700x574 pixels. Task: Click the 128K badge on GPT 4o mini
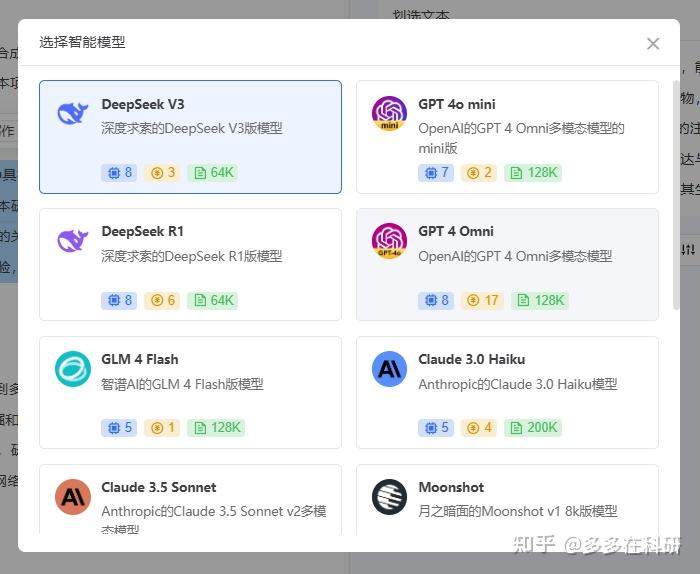click(533, 172)
